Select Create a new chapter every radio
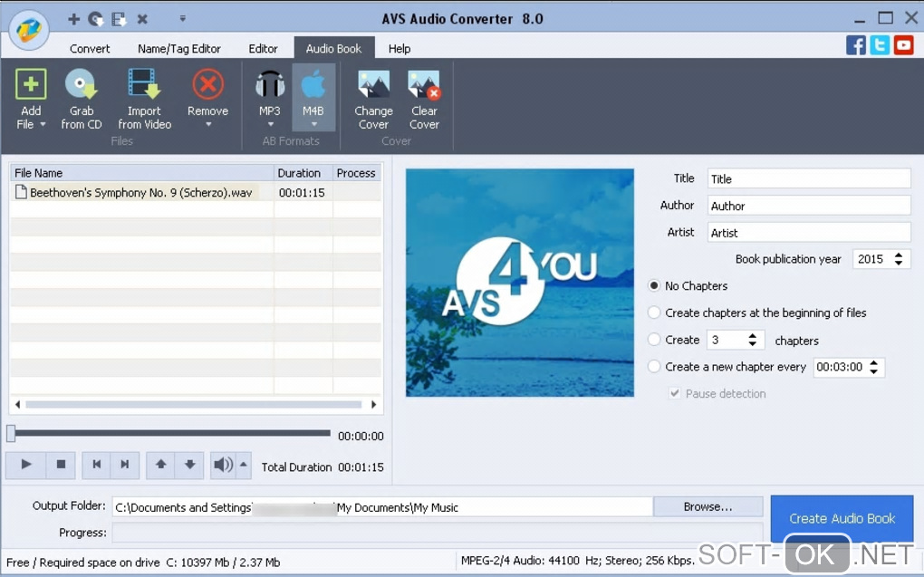Screen dimensions: 924x577 point(653,367)
